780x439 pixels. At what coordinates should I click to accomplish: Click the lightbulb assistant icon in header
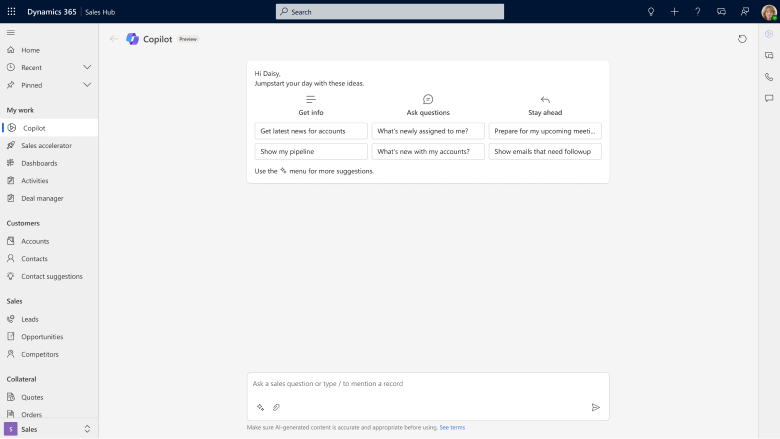pyautogui.click(x=651, y=11)
